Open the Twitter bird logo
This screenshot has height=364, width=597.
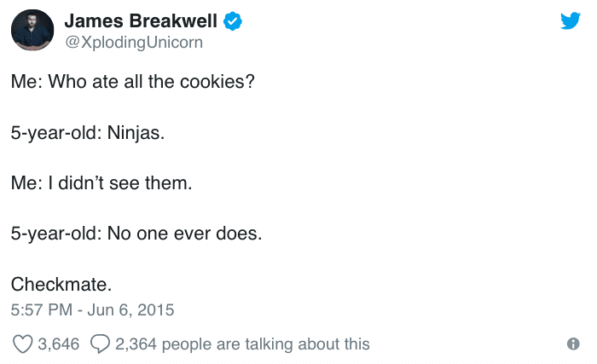tap(571, 20)
